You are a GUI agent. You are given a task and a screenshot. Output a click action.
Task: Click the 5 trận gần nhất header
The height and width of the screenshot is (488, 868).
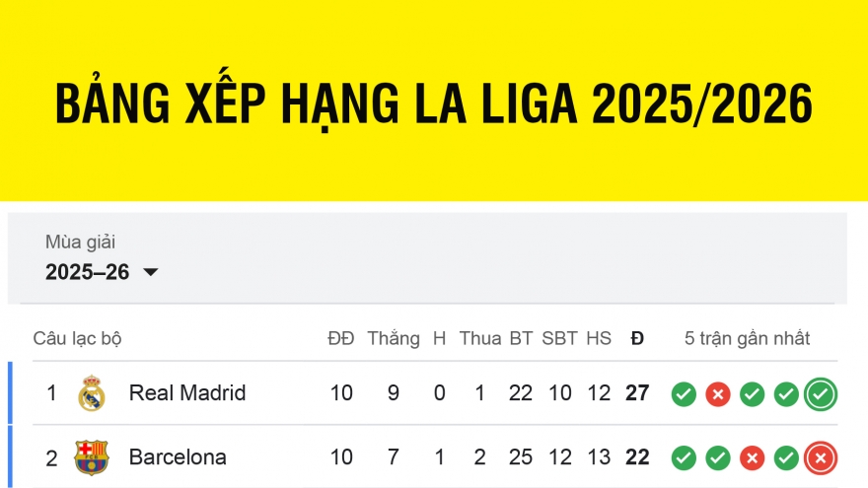coord(747,338)
